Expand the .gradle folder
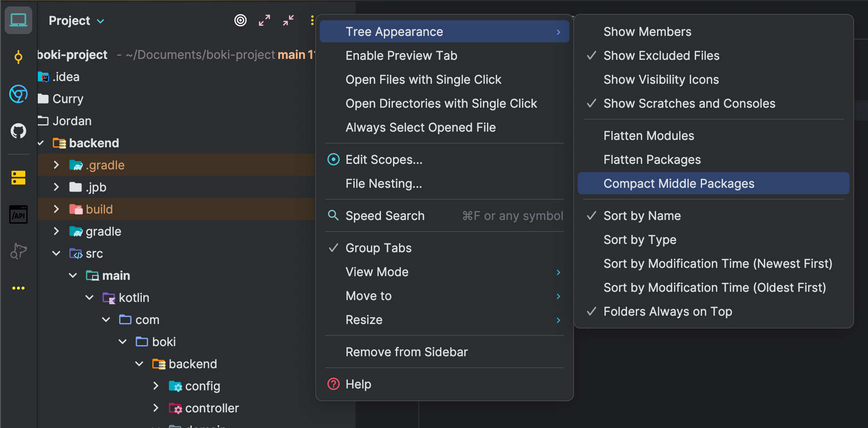This screenshot has height=428, width=868. 56,165
